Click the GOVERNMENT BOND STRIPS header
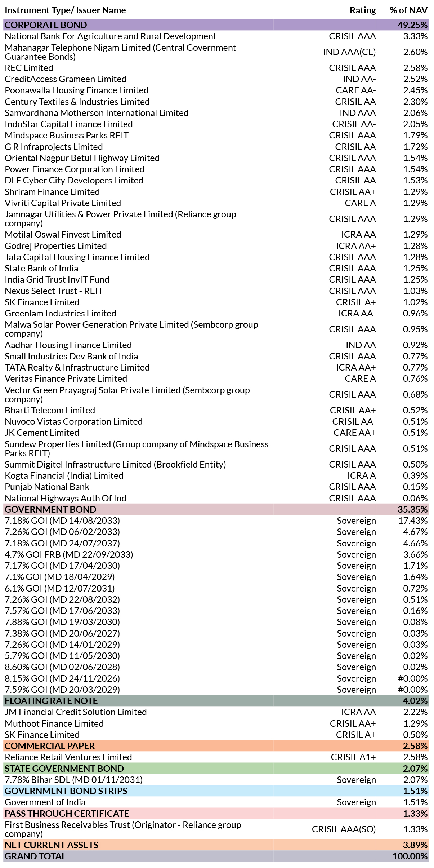 (216, 791)
